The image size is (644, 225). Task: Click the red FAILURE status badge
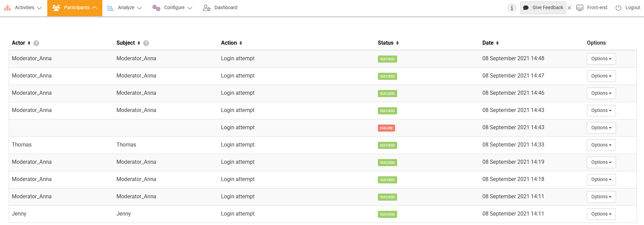[386, 128]
